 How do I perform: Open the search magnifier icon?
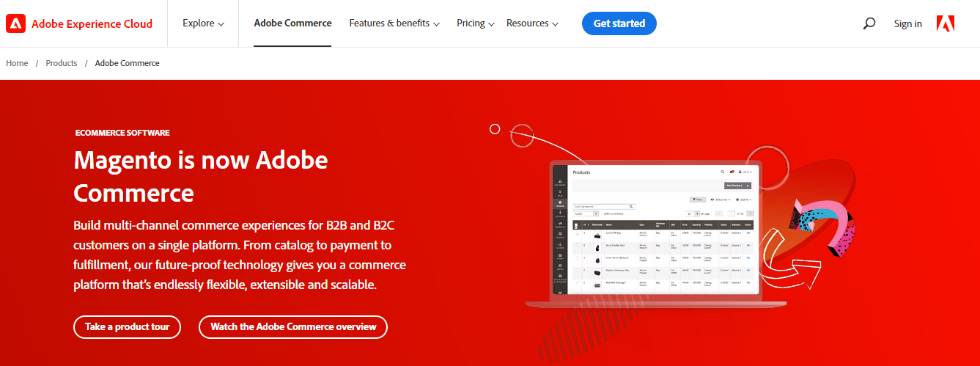869,23
